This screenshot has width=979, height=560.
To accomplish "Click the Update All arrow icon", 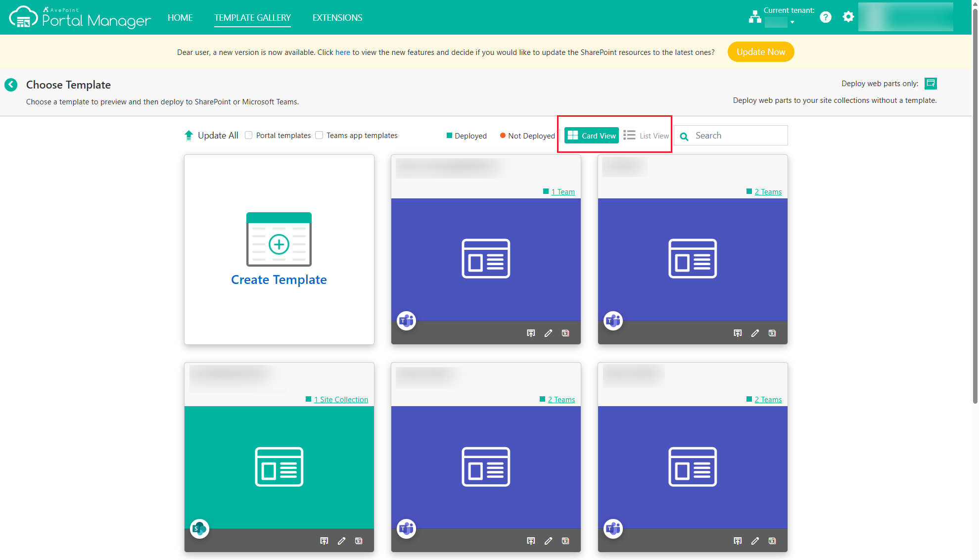I will (x=188, y=135).
